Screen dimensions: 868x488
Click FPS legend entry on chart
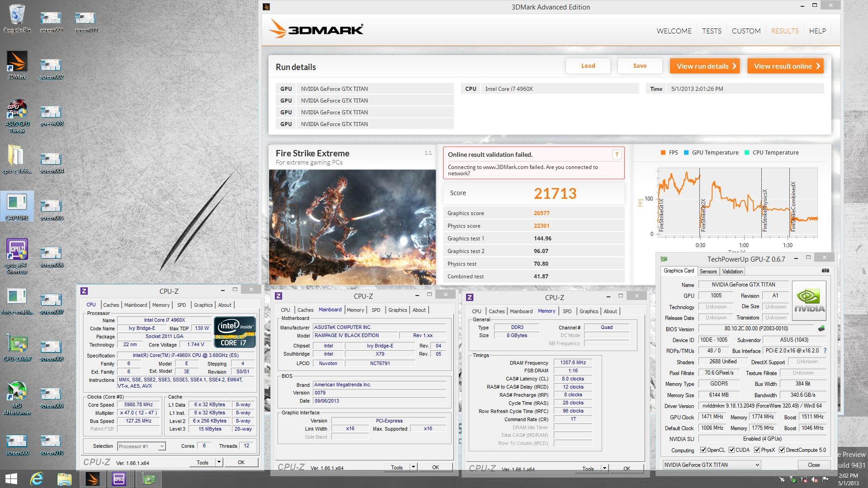coord(669,153)
